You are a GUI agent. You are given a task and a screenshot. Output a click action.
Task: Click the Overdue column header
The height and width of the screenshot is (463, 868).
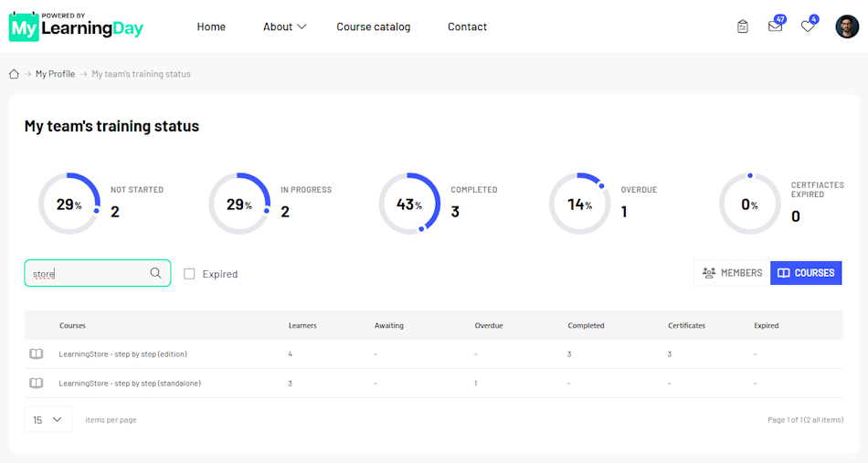tap(489, 325)
